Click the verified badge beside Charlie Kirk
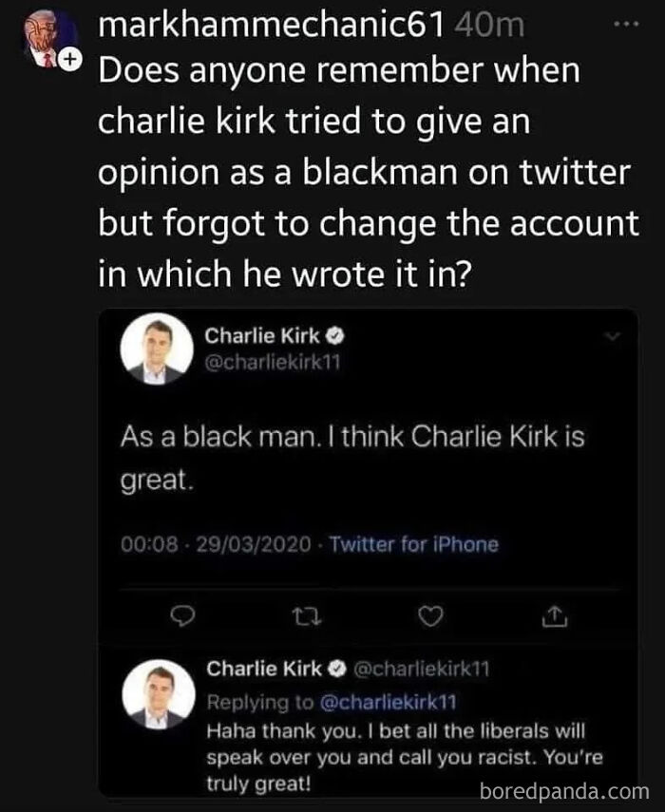 (x=334, y=334)
